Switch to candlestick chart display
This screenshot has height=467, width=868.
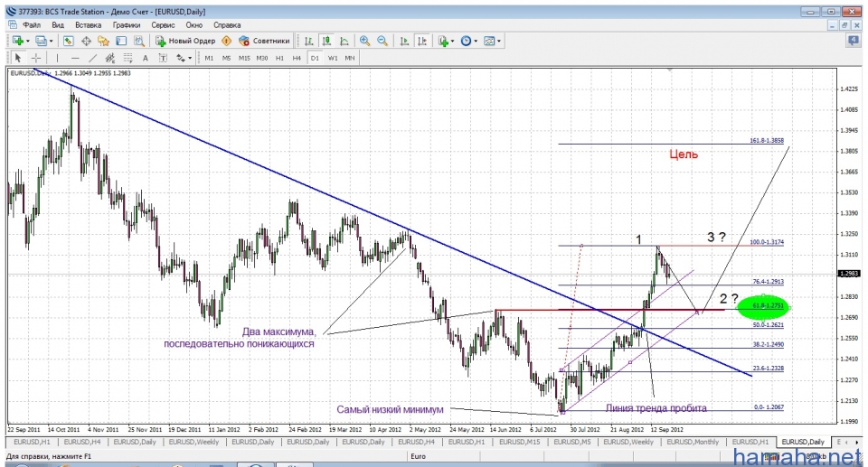pyautogui.click(x=326, y=41)
